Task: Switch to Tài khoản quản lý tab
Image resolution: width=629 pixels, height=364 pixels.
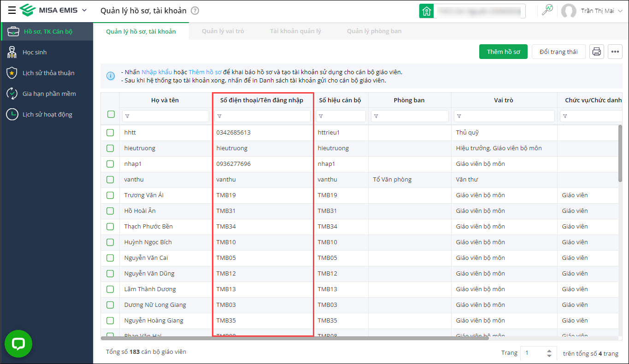Action: pos(295,31)
